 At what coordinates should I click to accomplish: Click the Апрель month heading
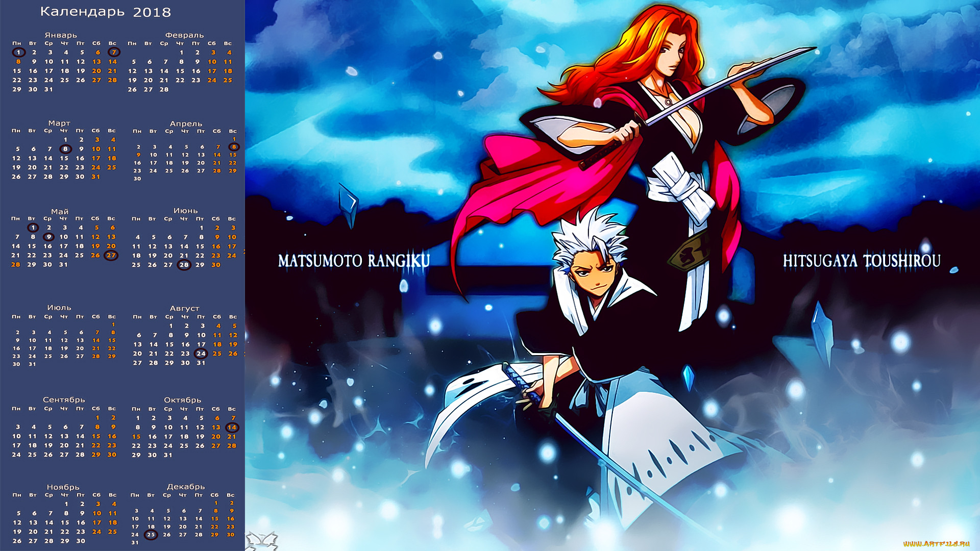pyautogui.click(x=186, y=124)
